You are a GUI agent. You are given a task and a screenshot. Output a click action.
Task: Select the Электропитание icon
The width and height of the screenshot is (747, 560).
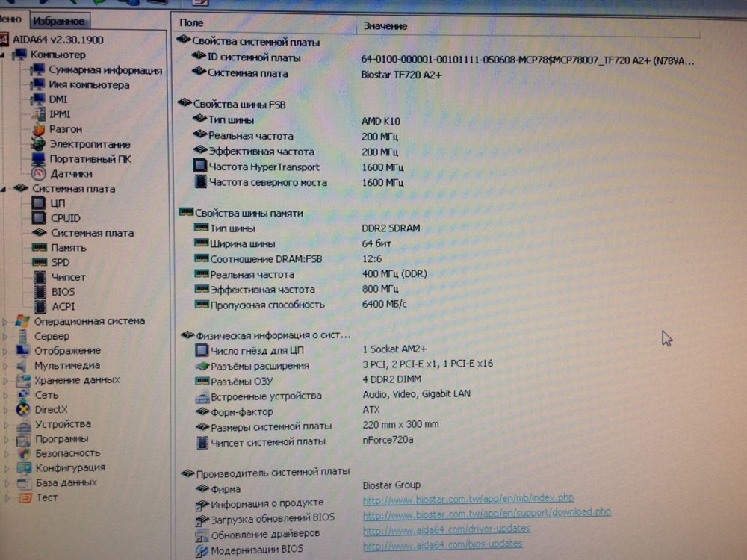(x=38, y=144)
